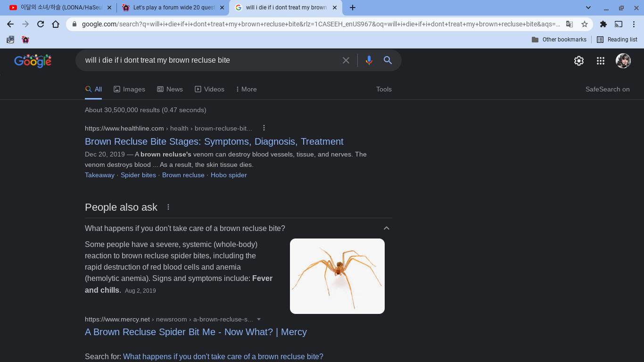Click What happens if you don't take care question
The height and width of the screenshot is (362, 644).
(185, 228)
